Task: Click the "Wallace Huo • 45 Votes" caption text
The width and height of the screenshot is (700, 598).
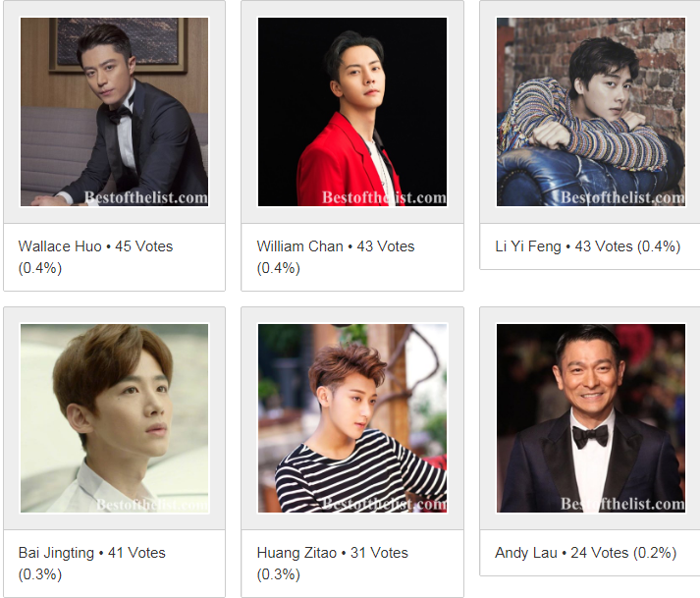Action: tap(95, 246)
